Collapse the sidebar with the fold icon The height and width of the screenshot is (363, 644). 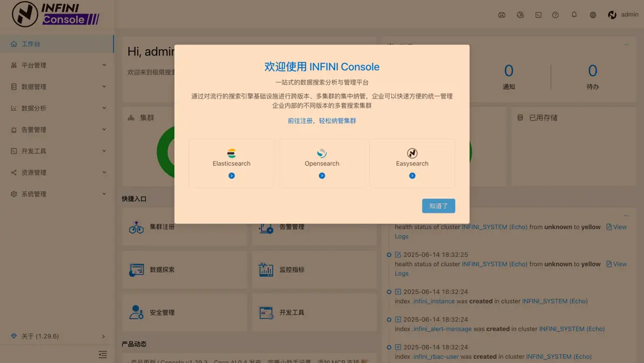pos(103,354)
